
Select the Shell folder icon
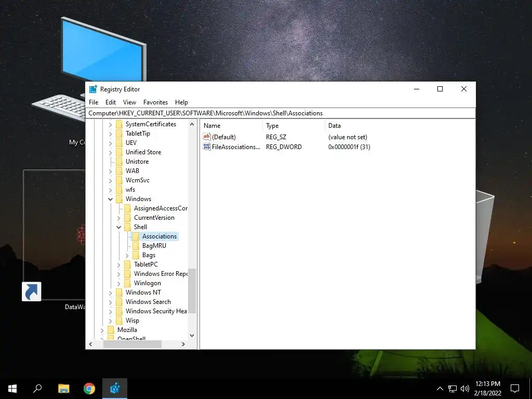[127, 227]
